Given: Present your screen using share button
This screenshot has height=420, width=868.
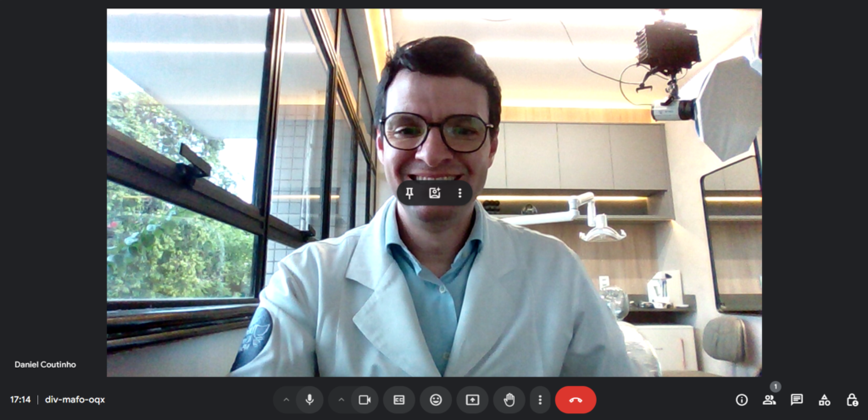Looking at the screenshot, I should click(x=472, y=400).
